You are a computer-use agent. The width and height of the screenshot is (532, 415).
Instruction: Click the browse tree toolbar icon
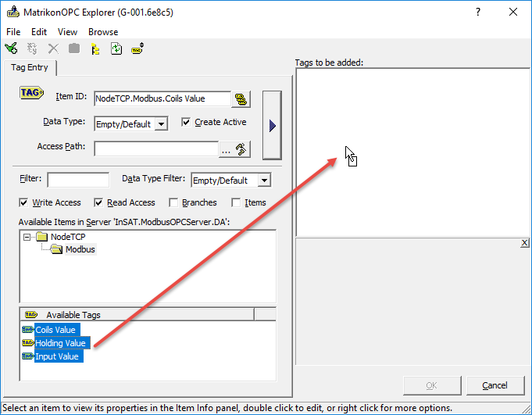pos(95,48)
